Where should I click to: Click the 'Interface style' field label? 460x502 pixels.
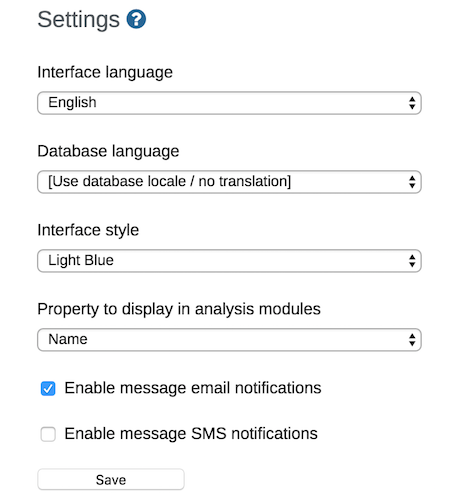(88, 230)
